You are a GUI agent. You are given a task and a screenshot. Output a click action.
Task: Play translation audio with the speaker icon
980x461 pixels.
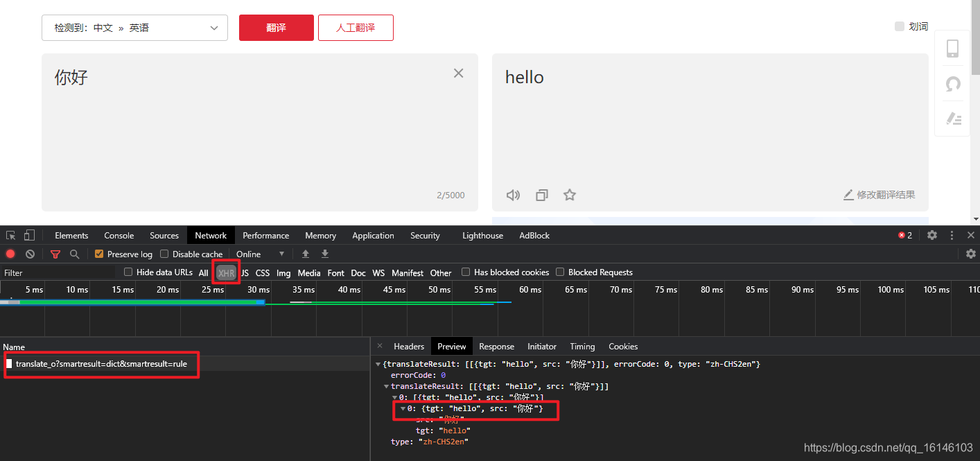513,195
